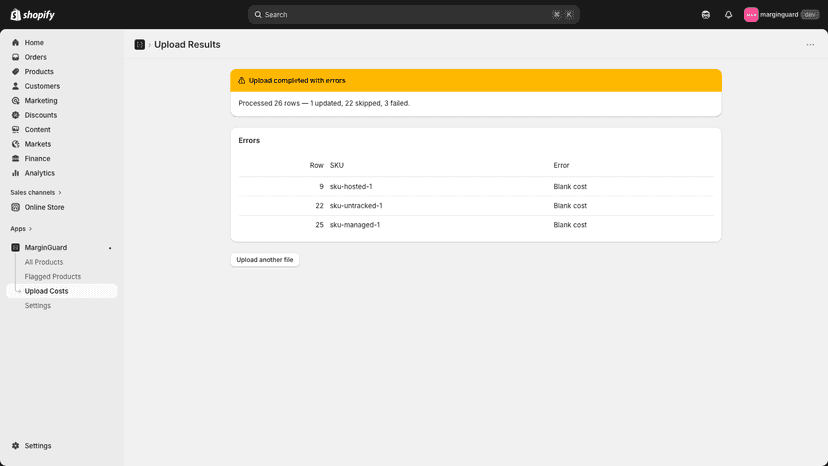The image size is (828, 466).
Task: Click the row number 22 cell
Action: pyautogui.click(x=319, y=206)
